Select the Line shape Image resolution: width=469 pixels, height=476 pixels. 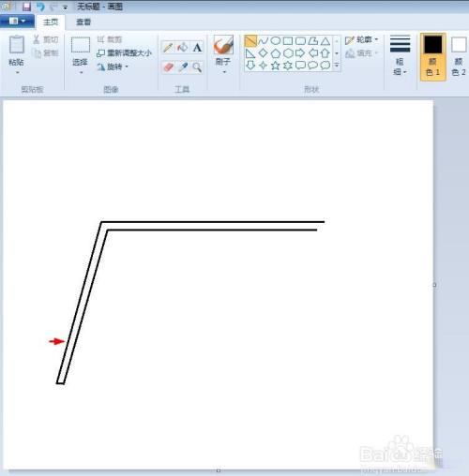coord(250,41)
